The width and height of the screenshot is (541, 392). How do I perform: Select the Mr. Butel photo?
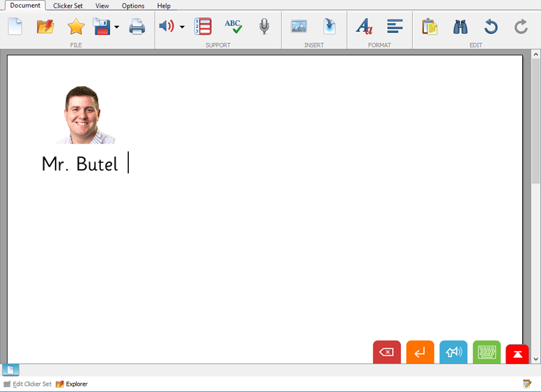click(85, 115)
